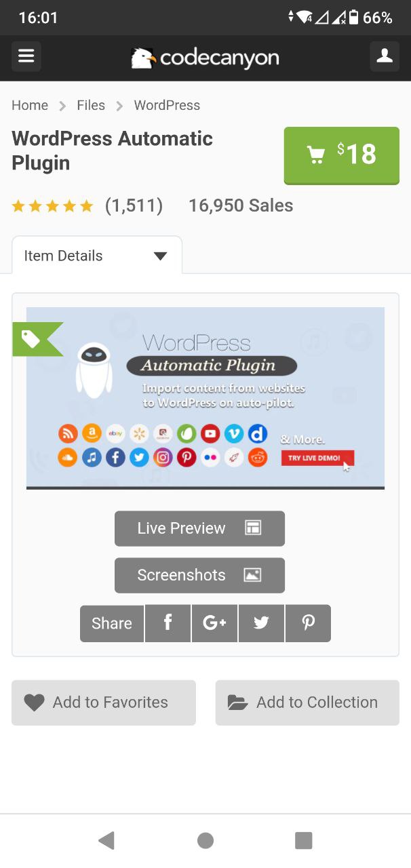The image size is (411, 868).
Task: Tap the Android back button
Action: 106,841
